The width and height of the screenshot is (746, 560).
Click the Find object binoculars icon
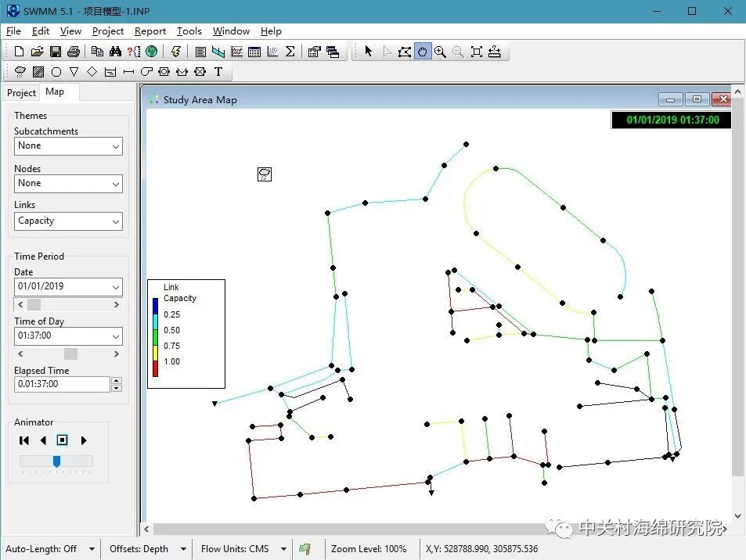[115, 52]
